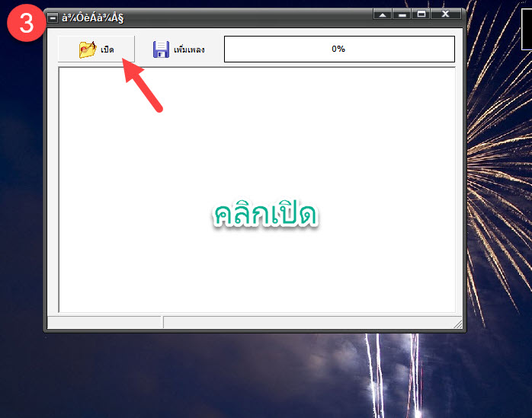Click the left status bar panel
The height and width of the screenshot is (418, 532).
[x=104, y=322]
